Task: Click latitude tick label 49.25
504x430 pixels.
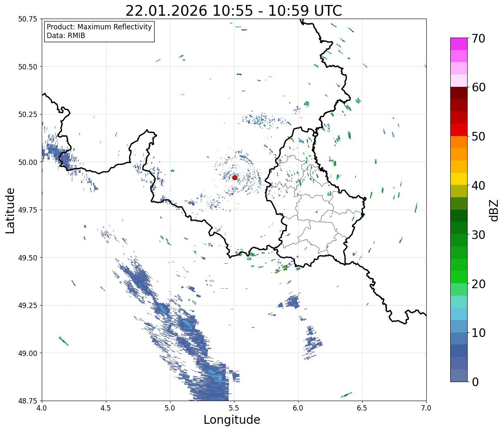Action: point(28,306)
